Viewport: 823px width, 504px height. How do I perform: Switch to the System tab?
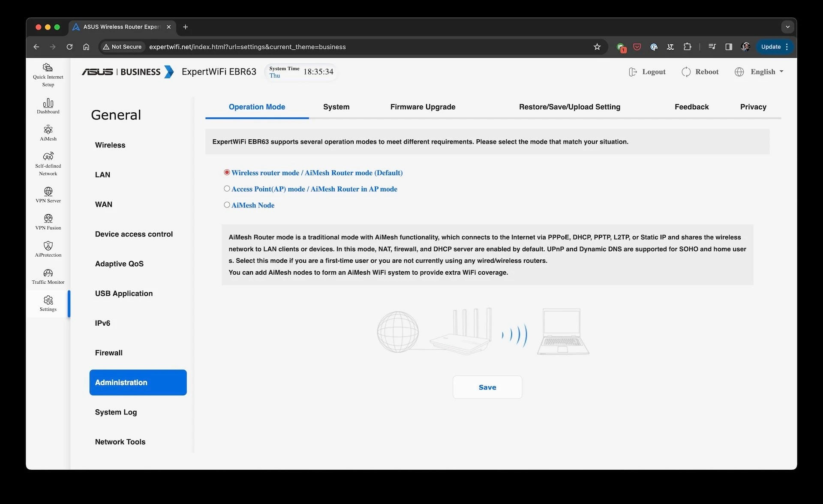click(336, 107)
